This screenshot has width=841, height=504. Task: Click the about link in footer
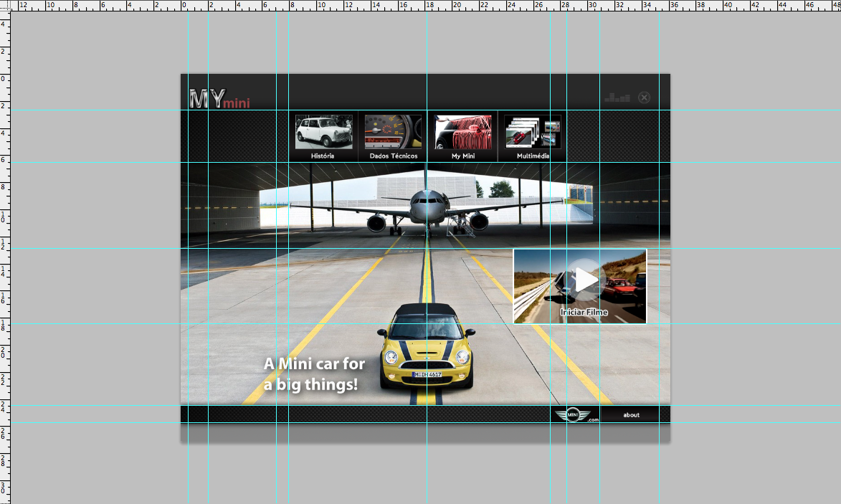(631, 415)
